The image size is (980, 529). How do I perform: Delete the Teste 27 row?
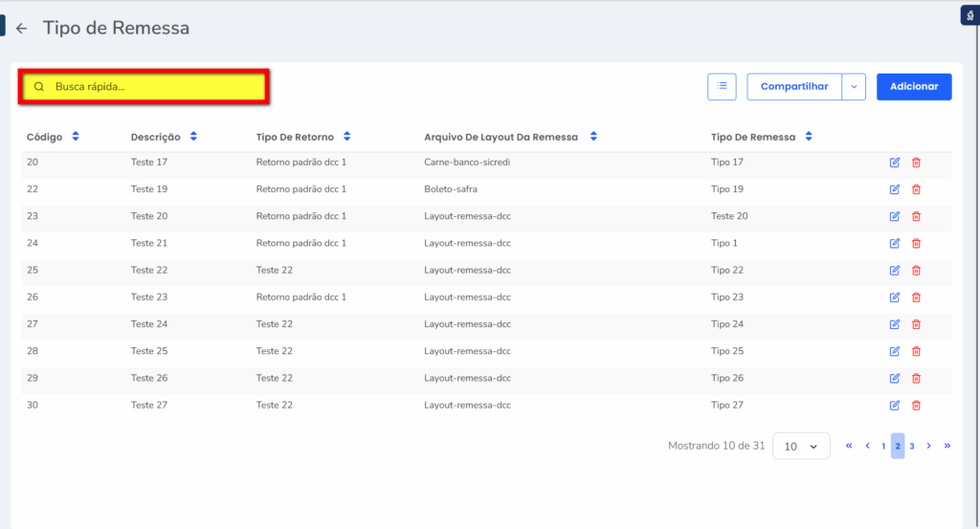click(x=916, y=406)
